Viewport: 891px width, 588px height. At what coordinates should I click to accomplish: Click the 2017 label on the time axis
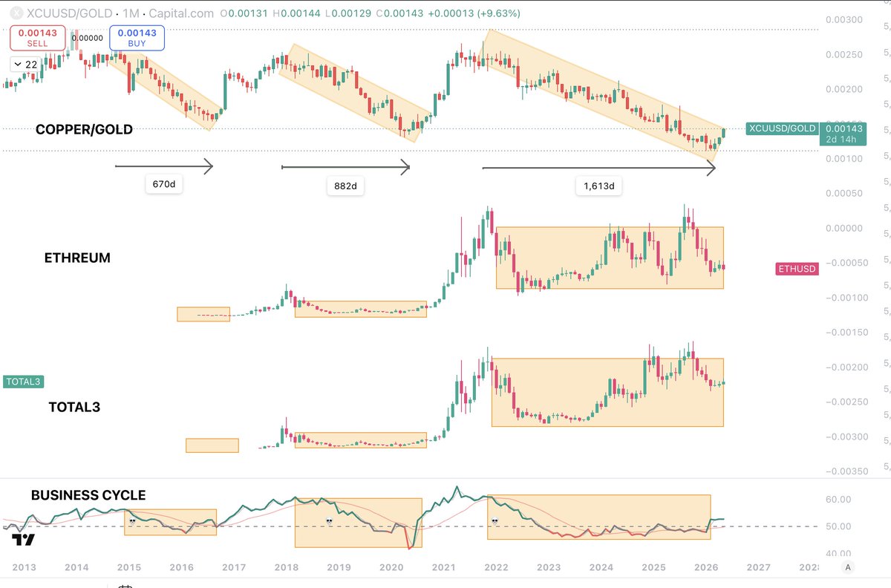coord(233,568)
